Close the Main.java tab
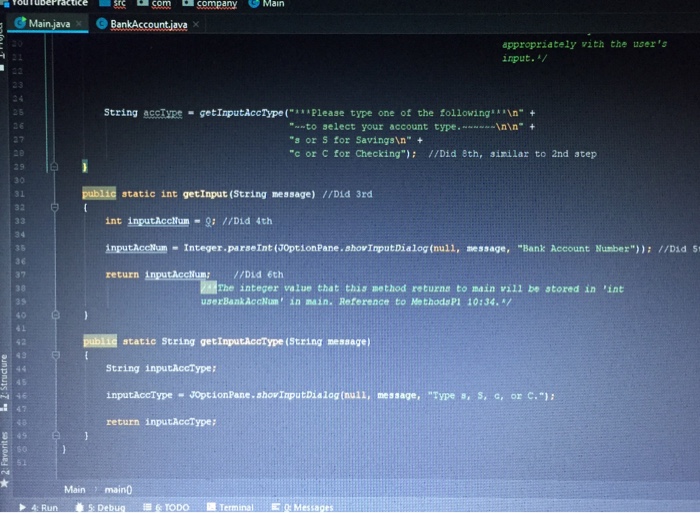This screenshot has height=513, width=700. pos(79,24)
